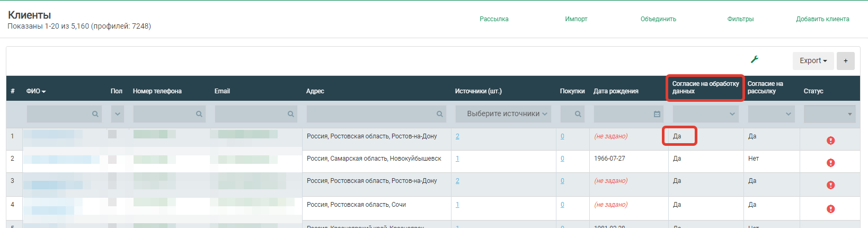Click the search icon in the Адрес filter
The image size is (868, 228).
(x=440, y=114)
